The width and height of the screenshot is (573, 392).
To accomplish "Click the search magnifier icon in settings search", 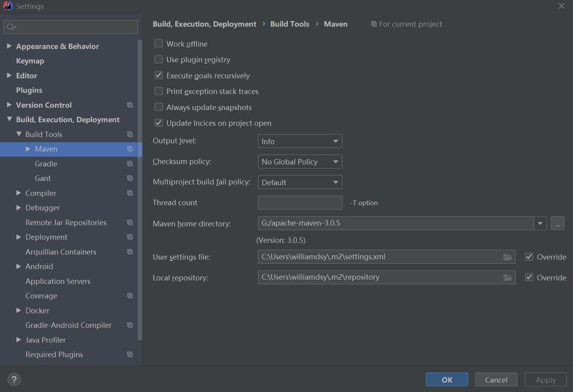I will click(x=11, y=27).
